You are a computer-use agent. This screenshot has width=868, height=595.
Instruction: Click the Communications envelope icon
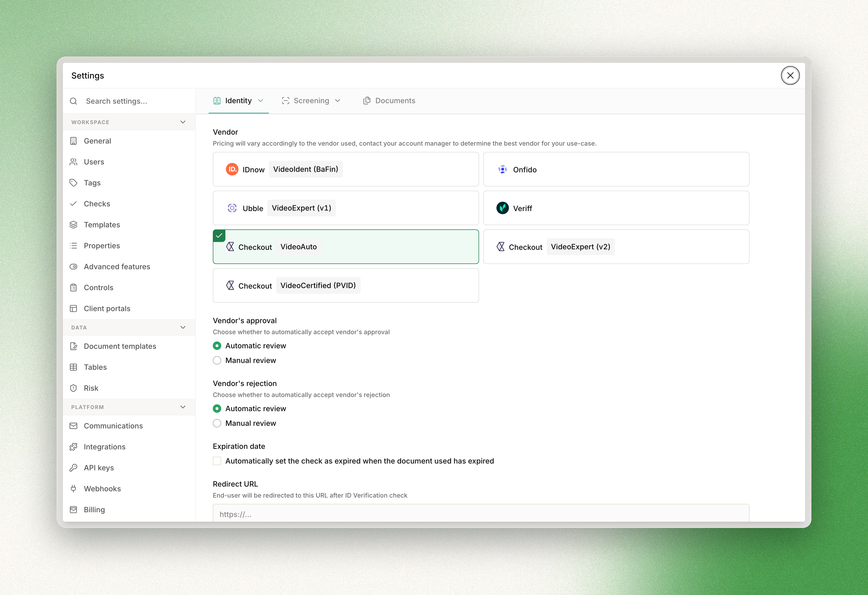tap(74, 426)
